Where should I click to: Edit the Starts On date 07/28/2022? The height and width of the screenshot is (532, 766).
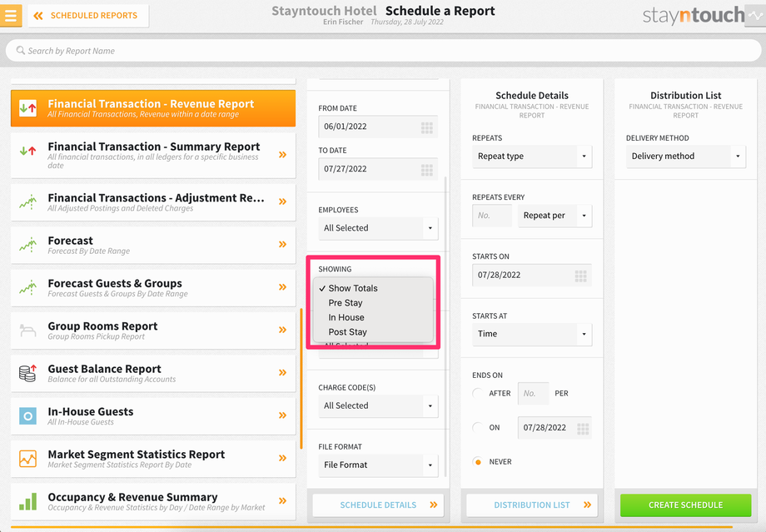532,275
